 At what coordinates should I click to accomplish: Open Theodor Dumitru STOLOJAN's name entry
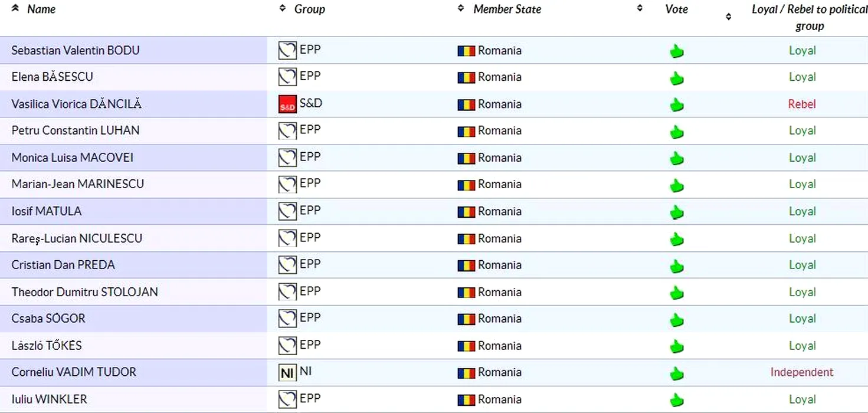coord(84,292)
